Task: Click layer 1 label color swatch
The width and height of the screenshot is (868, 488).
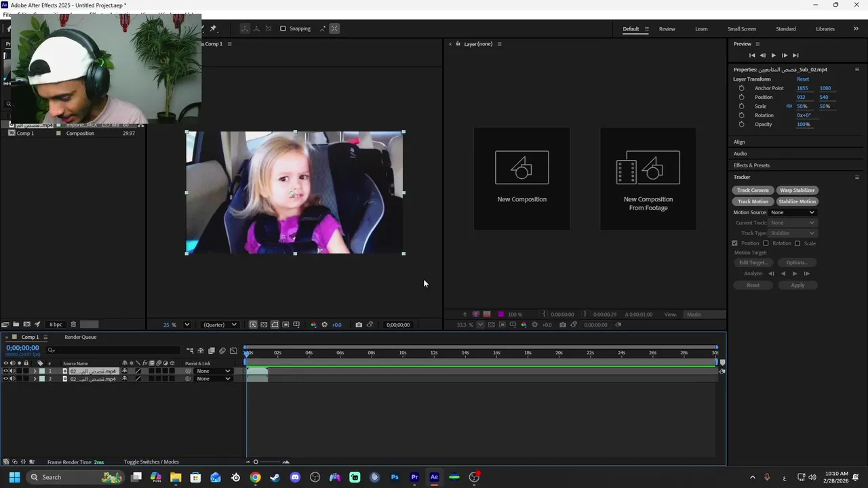Action: [41, 371]
